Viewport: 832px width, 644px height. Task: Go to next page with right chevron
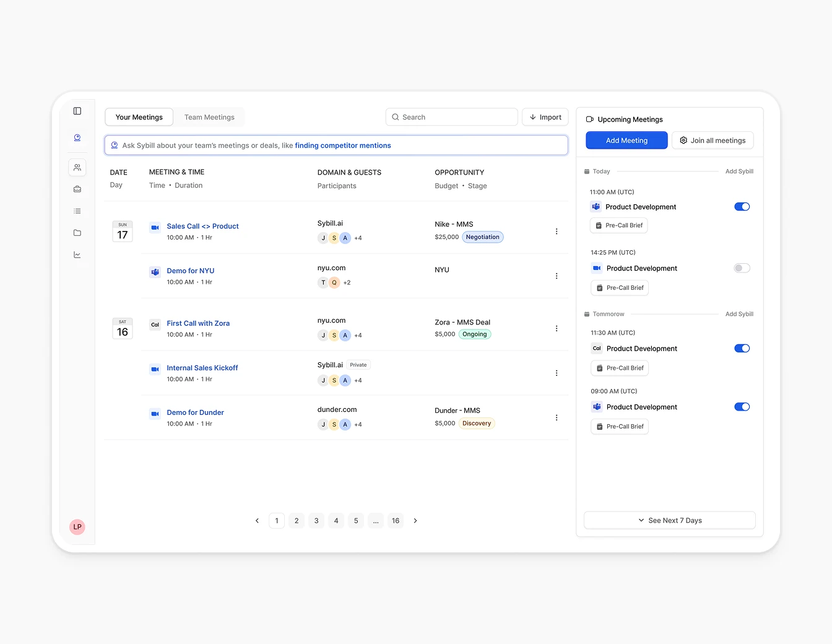pos(415,521)
